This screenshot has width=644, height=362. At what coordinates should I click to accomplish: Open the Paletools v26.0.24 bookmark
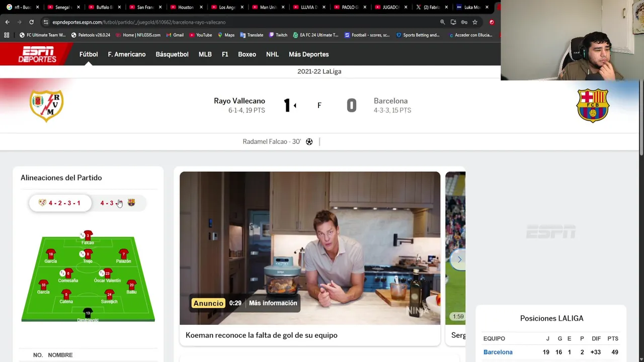[x=91, y=35]
